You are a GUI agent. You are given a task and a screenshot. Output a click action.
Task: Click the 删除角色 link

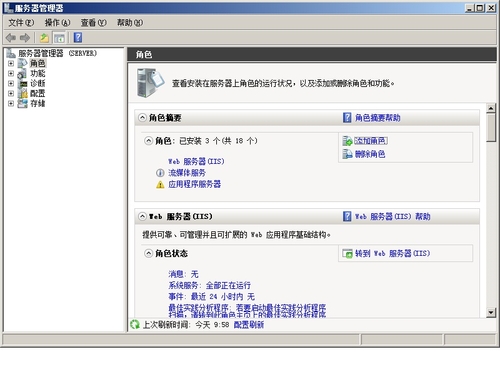coord(370,154)
